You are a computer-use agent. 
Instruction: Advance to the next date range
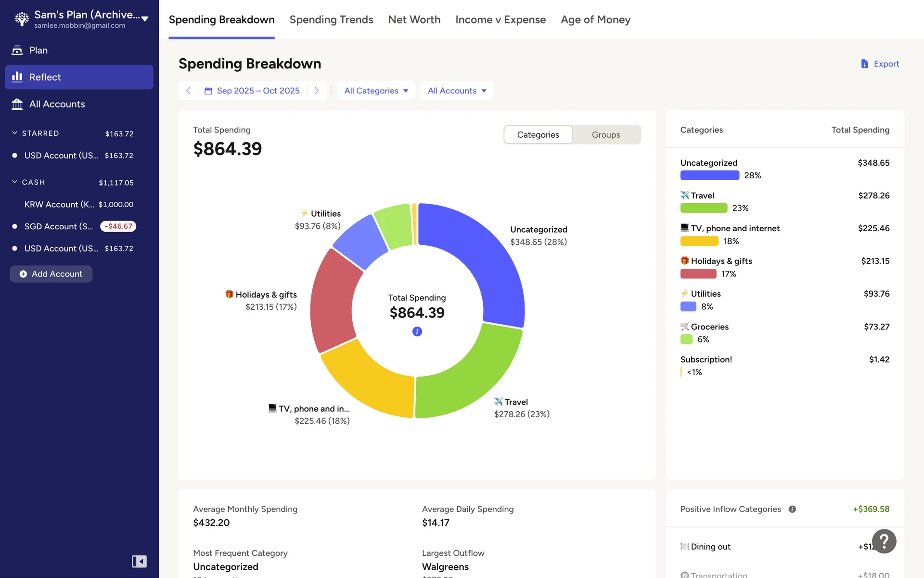[x=316, y=91]
